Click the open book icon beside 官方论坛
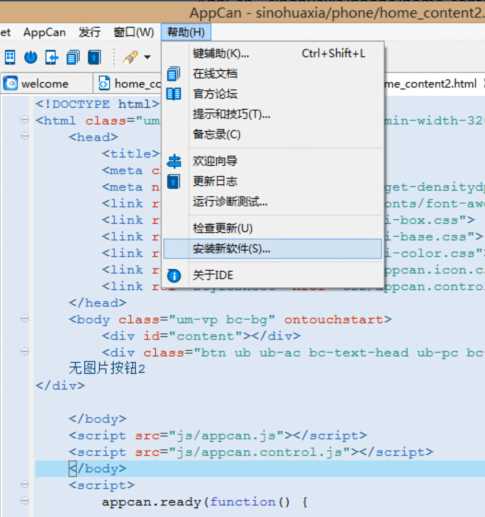Viewport: 485px width, 517px height. point(174,94)
